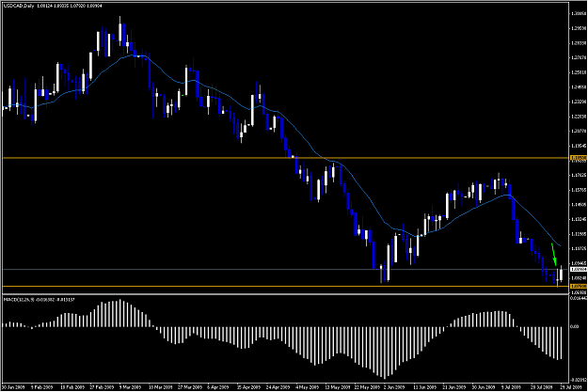Select the last white candlestick at chart's right edge
Viewport: 588px width, 392px height.
coord(561,274)
